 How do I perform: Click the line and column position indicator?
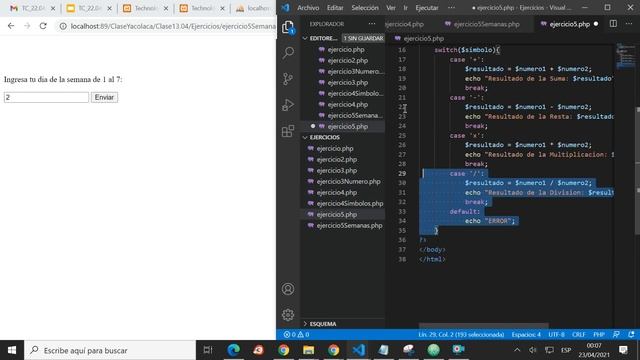pyautogui.click(x=461, y=335)
